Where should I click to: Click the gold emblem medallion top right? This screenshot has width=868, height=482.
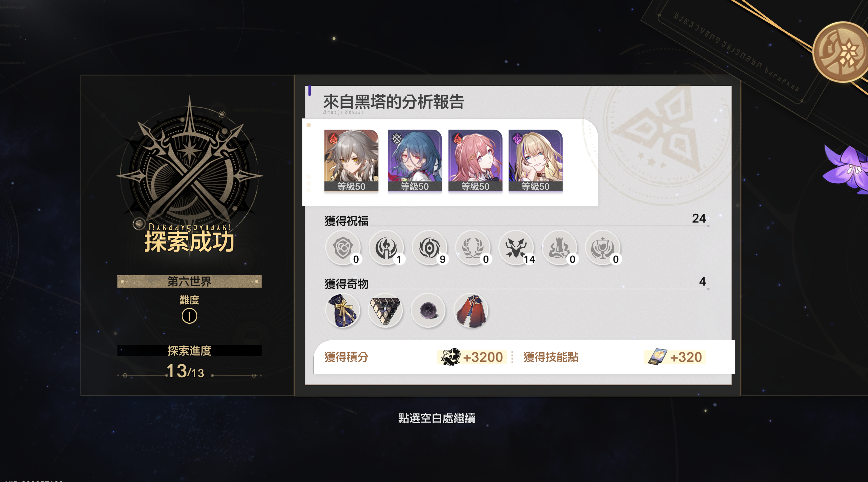click(840, 52)
